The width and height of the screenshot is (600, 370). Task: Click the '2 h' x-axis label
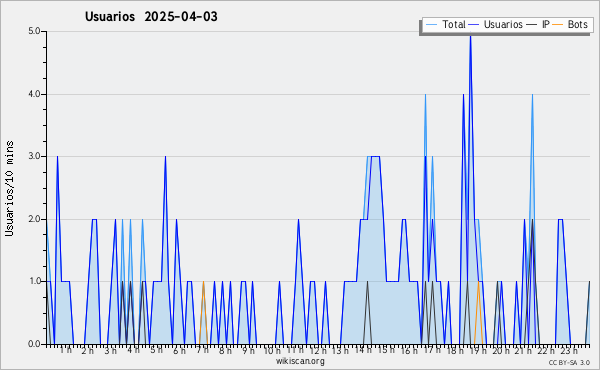(x=87, y=350)
